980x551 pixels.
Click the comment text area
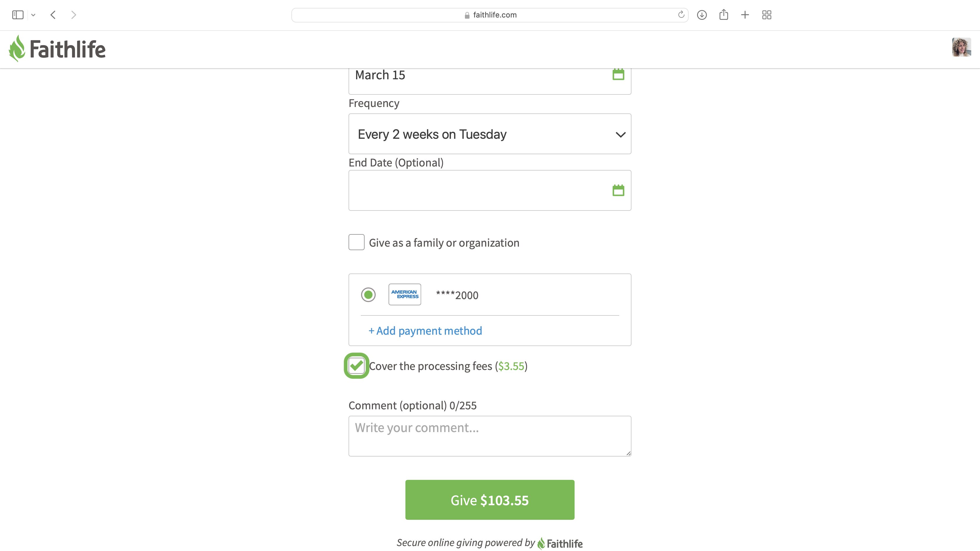(x=490, y=436)
